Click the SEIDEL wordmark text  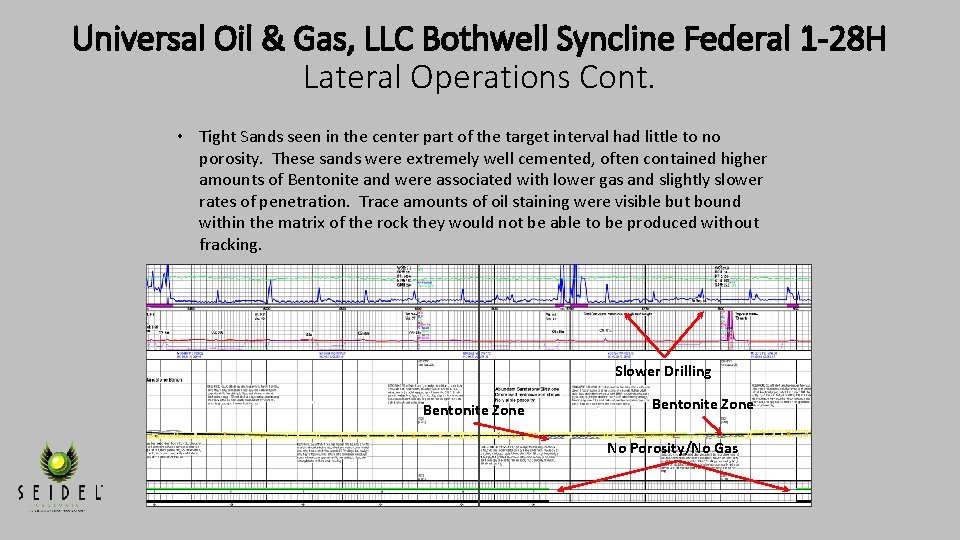(x=60, y=492)
